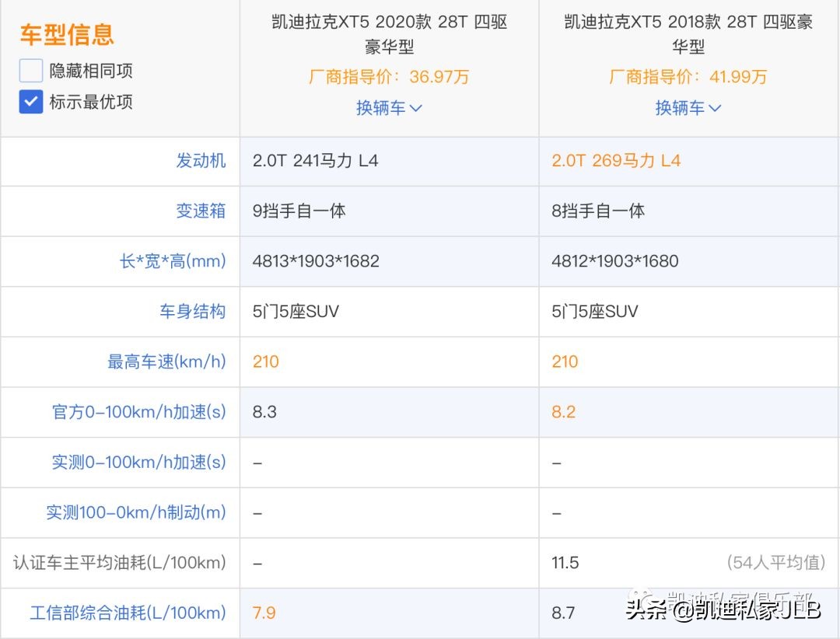The image size is (840, 639).
Task: Toggle the blue checkmark next to 标示最优项
Action: pos(30,102)
